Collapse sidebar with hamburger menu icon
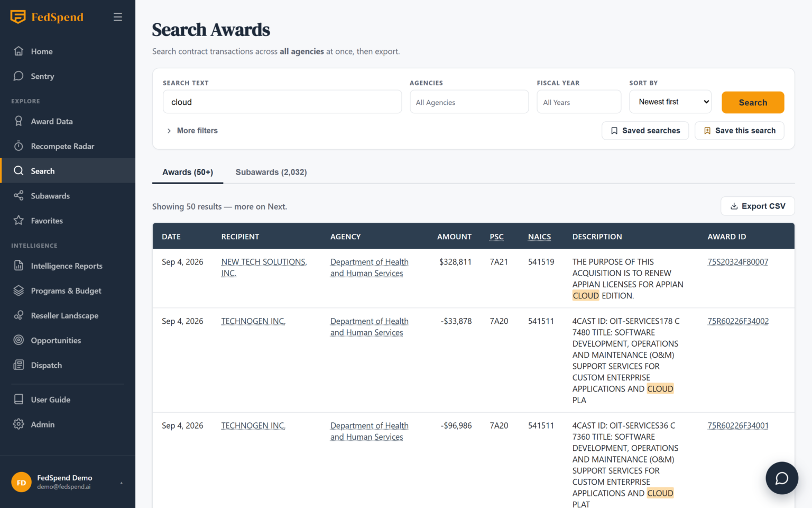 pos(118,17)
